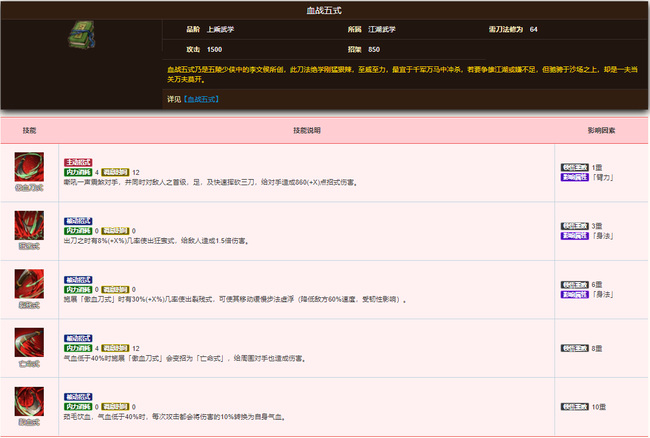
Task: Click yellow cooldown tag in the 30% row
Action: [x=115, y=290]
